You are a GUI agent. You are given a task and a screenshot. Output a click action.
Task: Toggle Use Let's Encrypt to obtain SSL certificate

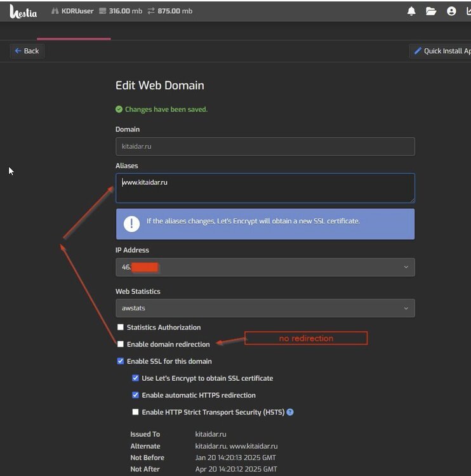coord(135,378)
